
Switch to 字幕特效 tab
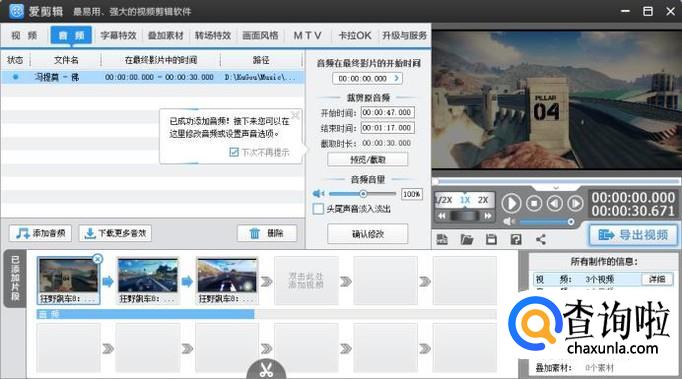point(118,36)
